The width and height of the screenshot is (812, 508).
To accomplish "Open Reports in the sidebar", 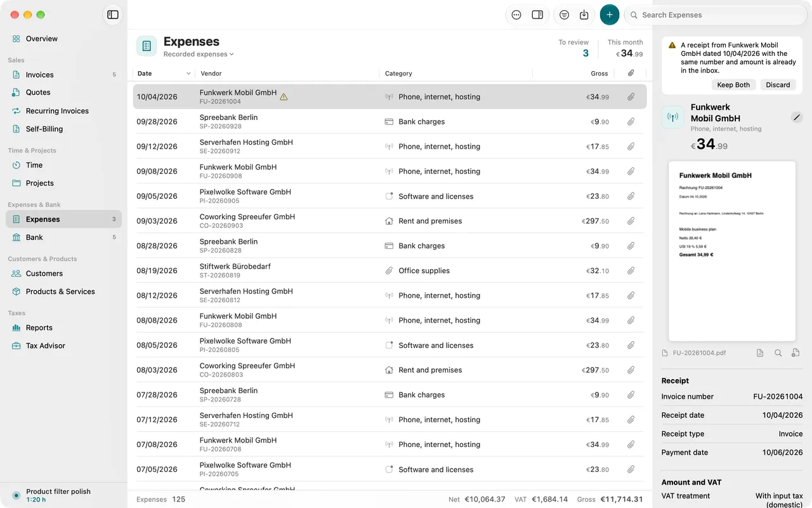I will [x=63, y=328].
